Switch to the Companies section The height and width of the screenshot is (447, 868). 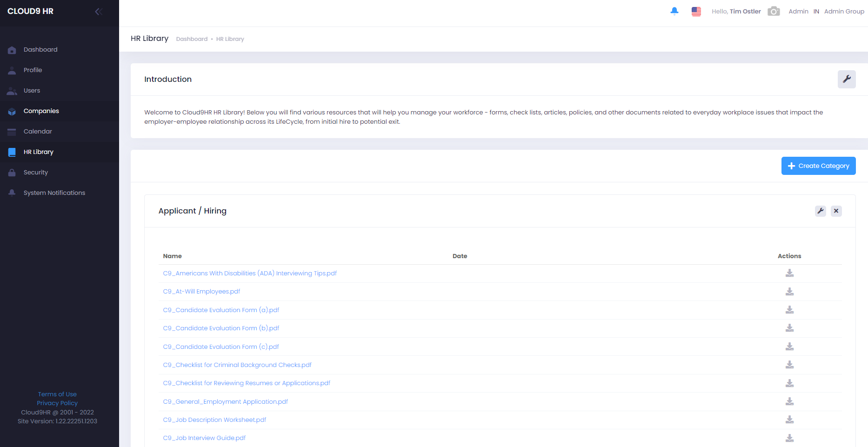(41, 111)
